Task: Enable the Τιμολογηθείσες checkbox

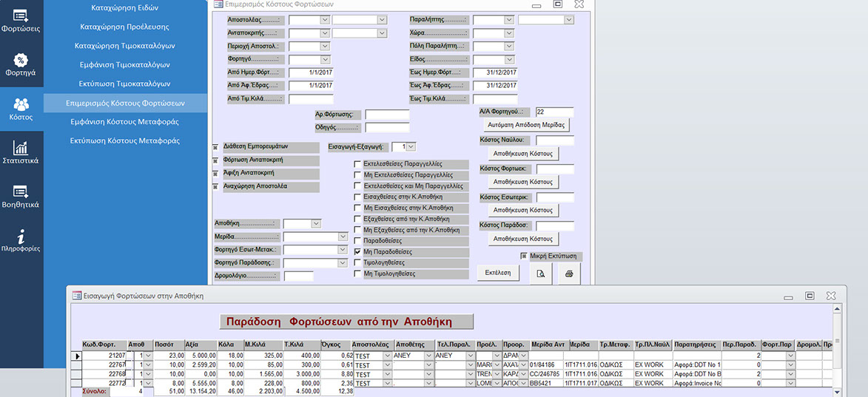Action: tap(357, 262)
